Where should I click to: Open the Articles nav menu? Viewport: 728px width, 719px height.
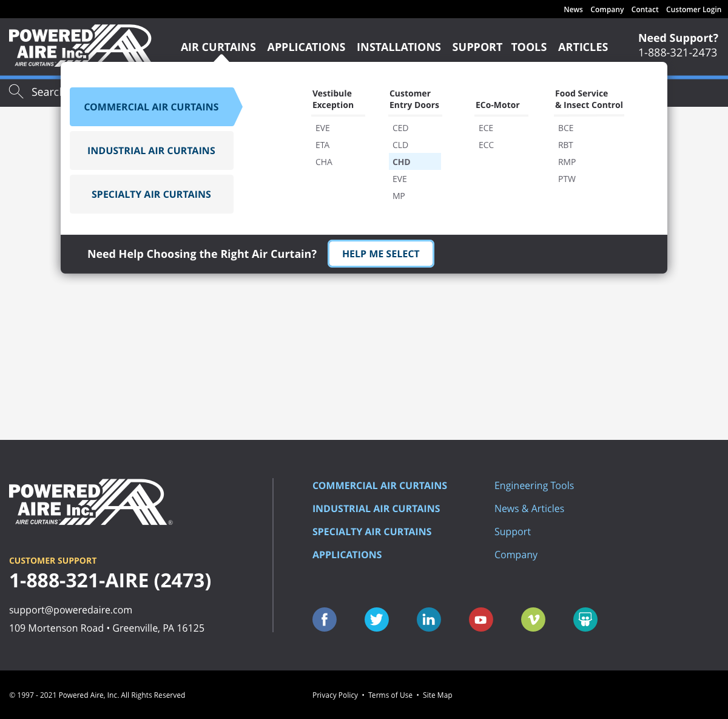(x=583, y=47)
